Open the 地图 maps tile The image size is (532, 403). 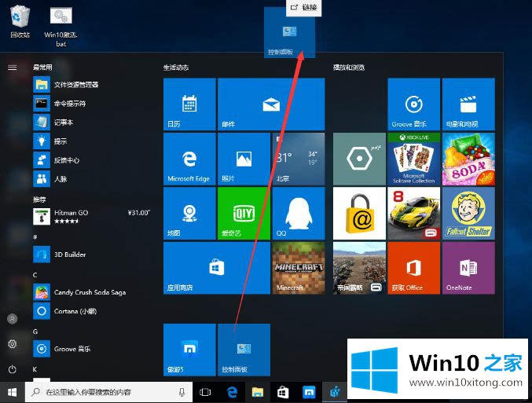(189, 214)
